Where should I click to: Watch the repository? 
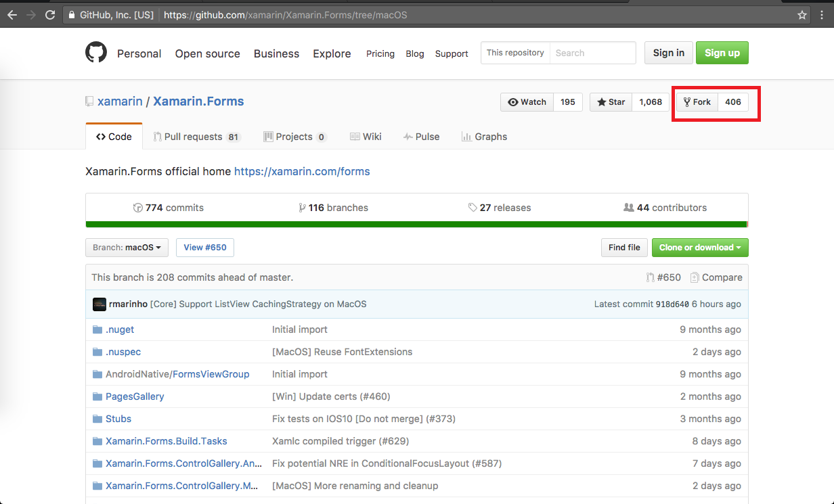click(x=527, y=102)
